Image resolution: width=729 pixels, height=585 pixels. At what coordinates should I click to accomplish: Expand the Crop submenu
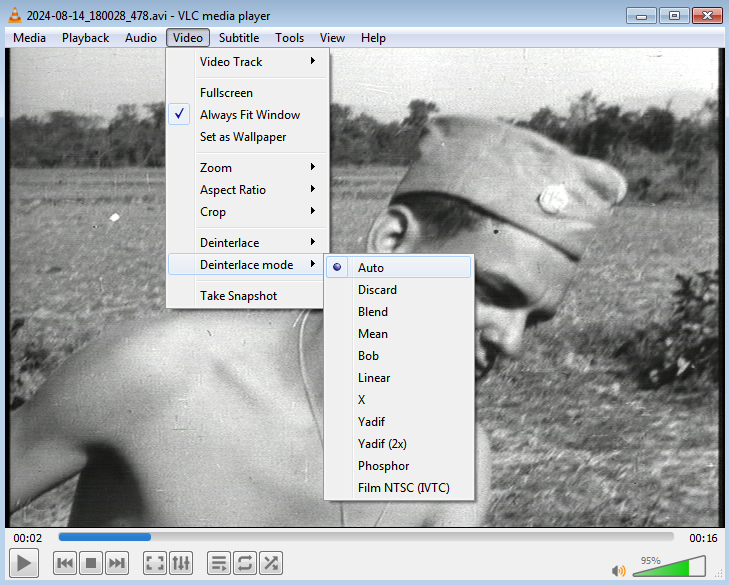247,212
